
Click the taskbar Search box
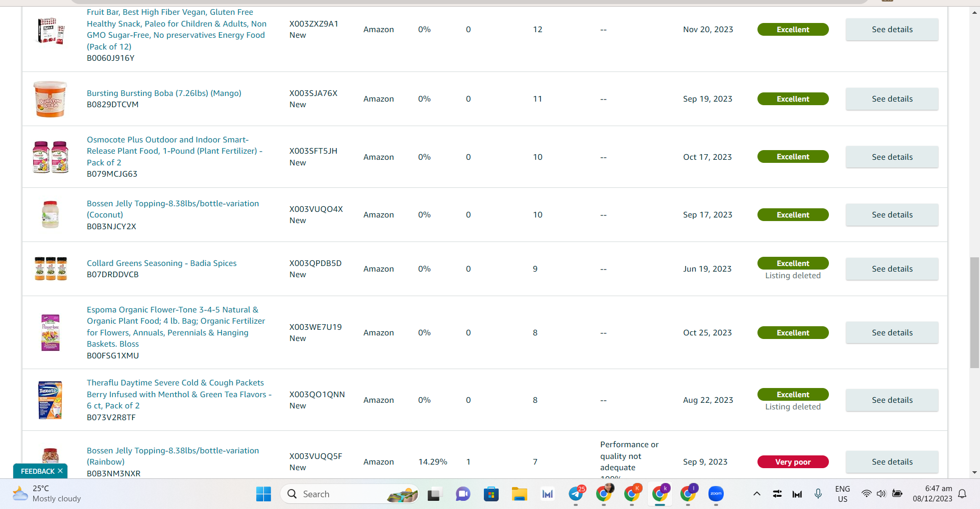pyautogui.click(x=349, y=494)
